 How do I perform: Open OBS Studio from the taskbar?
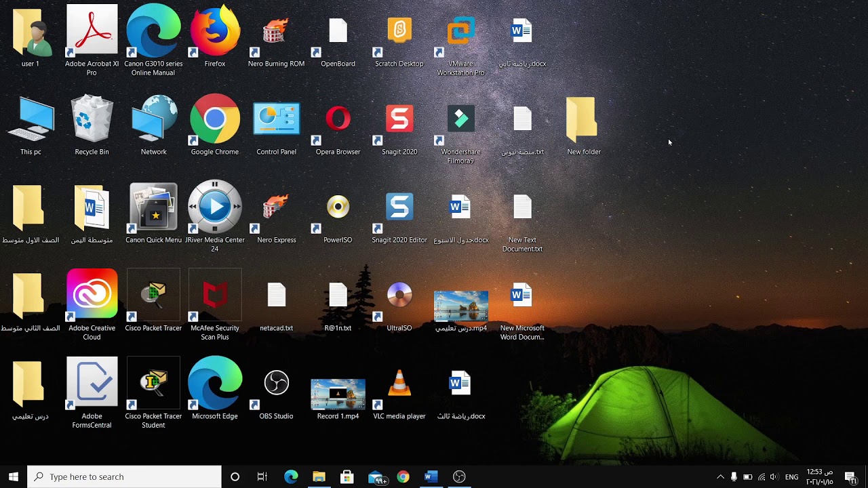click(x=459, y=476)
